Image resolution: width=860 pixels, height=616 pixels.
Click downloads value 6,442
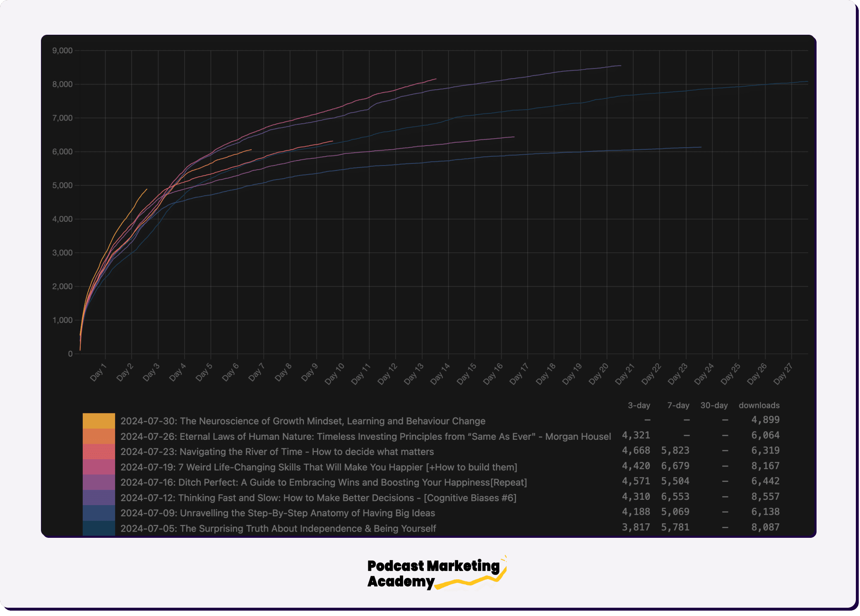pos(766,481)
